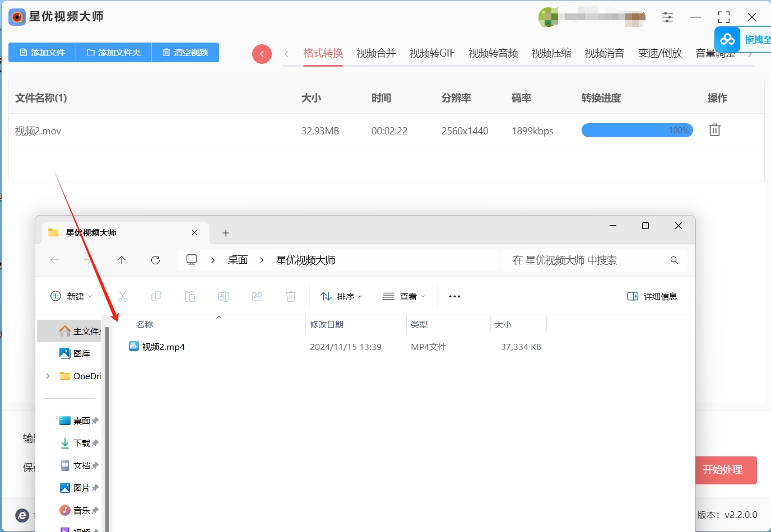Image resolution: width=771 pixels, height=532 pixels.
Task: Select 主文件夹 in the sidebar
Action: click(70, 331)
